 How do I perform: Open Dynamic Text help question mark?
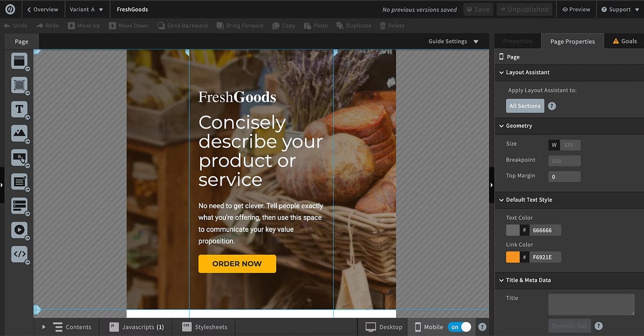coord(598,326)
